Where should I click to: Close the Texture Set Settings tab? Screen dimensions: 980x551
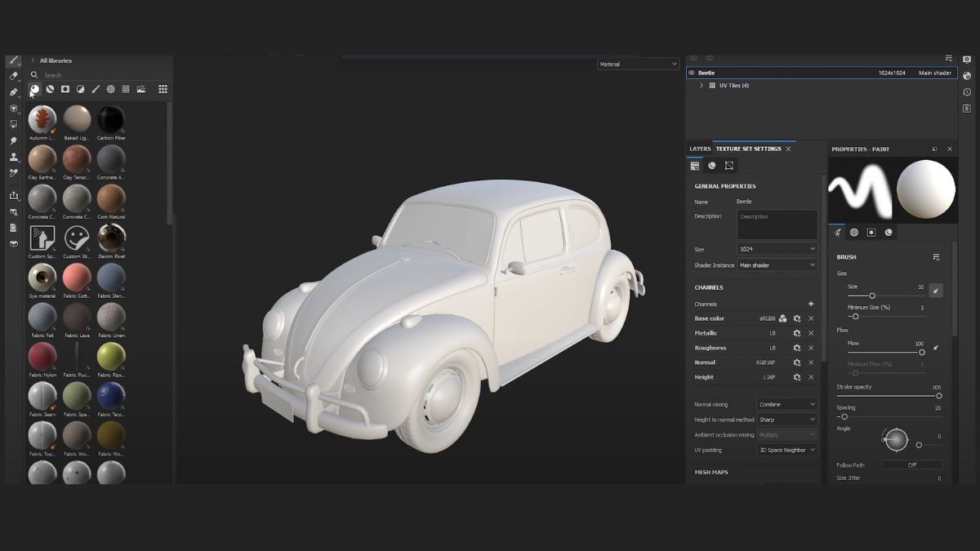point(789,149)
